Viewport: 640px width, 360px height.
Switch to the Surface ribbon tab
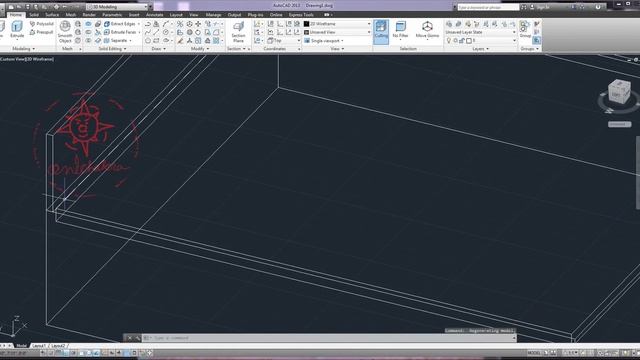tap(52, 15)
